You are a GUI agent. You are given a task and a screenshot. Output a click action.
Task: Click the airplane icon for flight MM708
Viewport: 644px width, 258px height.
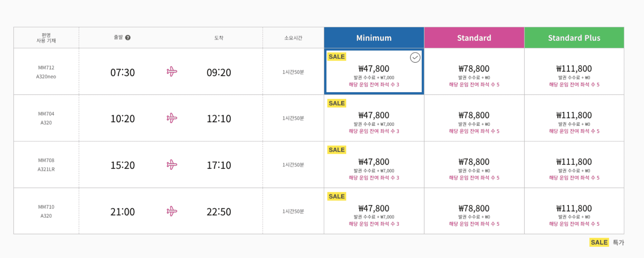pos(172,165)
